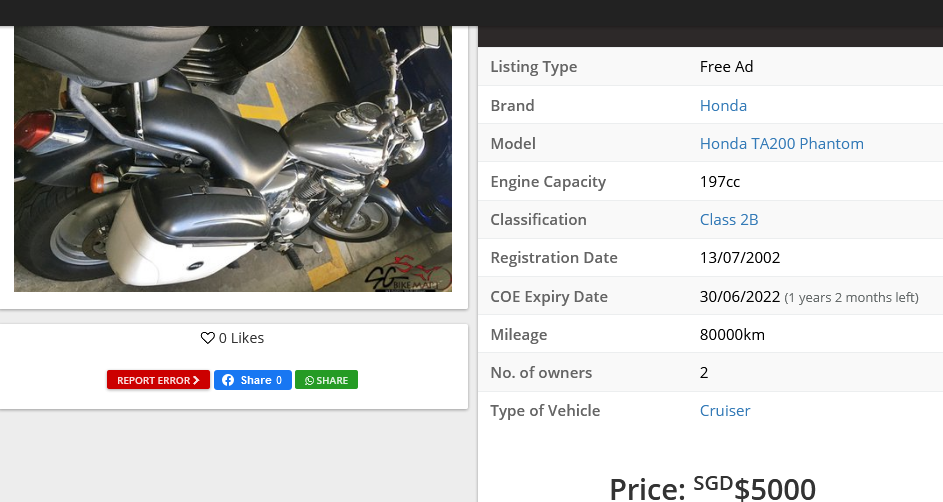Click the 0 Likes text
The height and width of the screenshot is (502, 943).
tap(241, 338)
